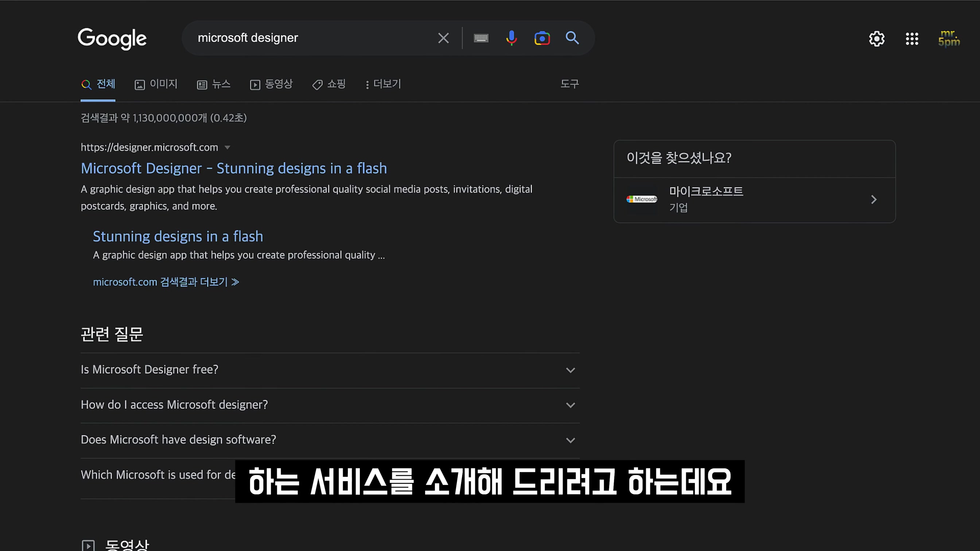Click the Microsoft logo thumbnail
The height and width of the screenshot is (551, 980).
click(642, 199)
